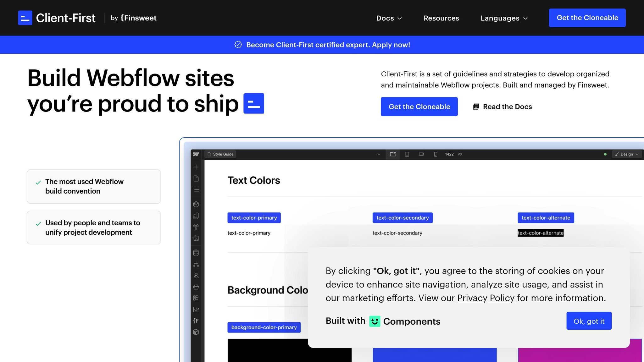Image resolution: width=644 pixels, height=362 pixels.
Task: Click the Ok, got it cookie button
Action: [x=589, y=321]
